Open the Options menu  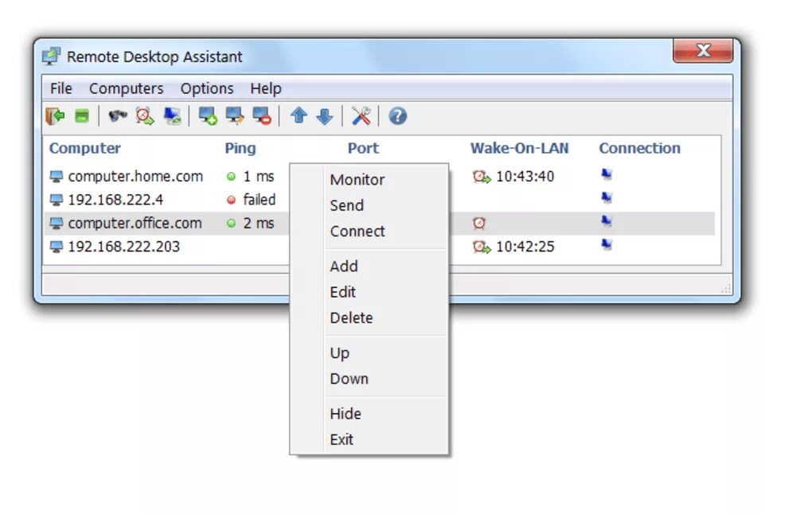(x=207, y=88)
